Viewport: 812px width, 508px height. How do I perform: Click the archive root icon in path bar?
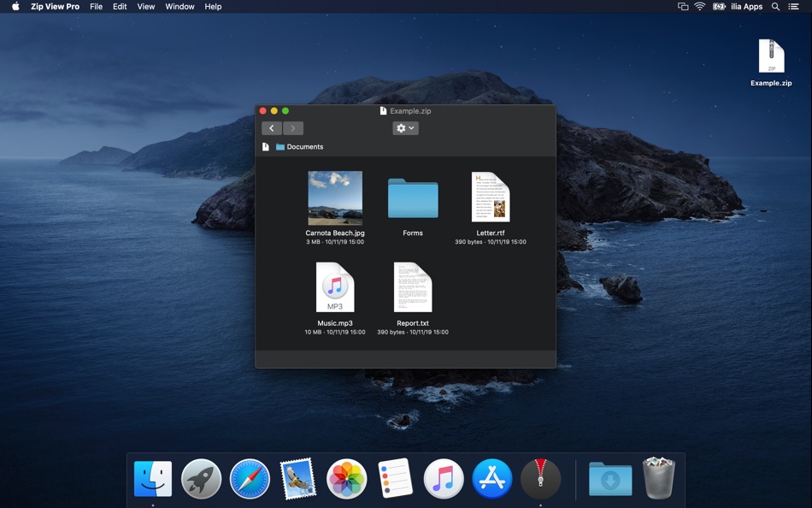point(266,147)
